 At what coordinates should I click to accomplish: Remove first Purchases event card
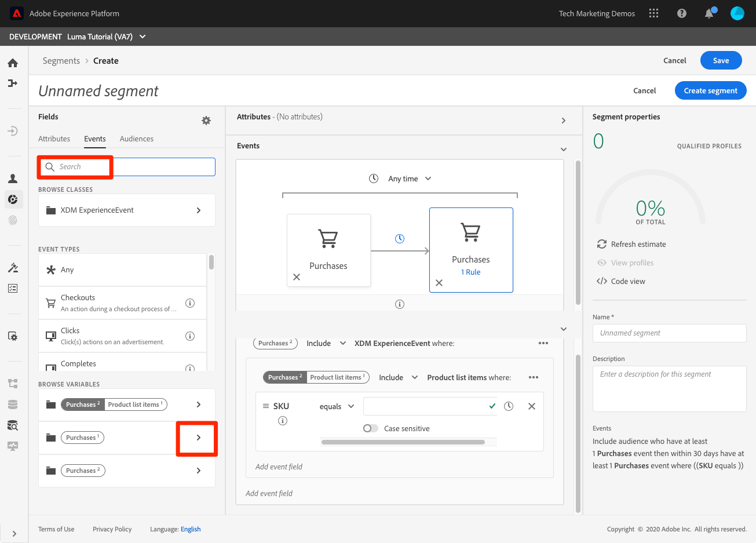(x=297, y=277)
